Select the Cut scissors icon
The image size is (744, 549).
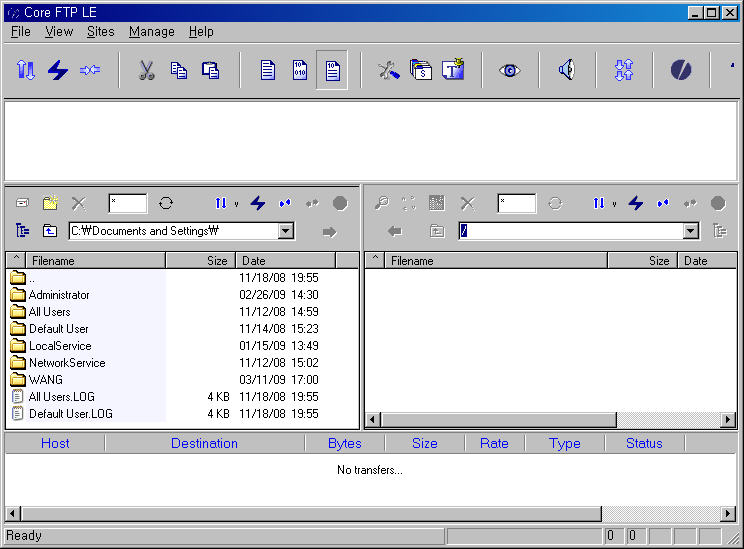tap(146, 70)
